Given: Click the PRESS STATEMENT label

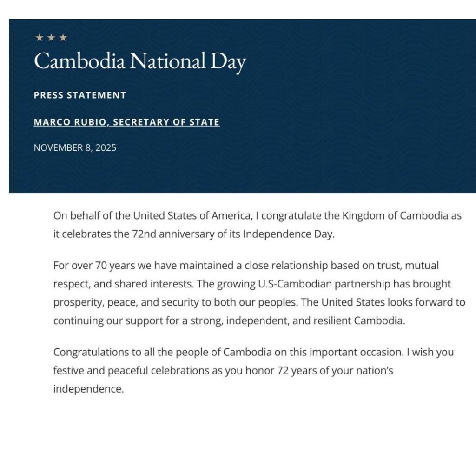Looking at the screenshot, I should [80, 95].
